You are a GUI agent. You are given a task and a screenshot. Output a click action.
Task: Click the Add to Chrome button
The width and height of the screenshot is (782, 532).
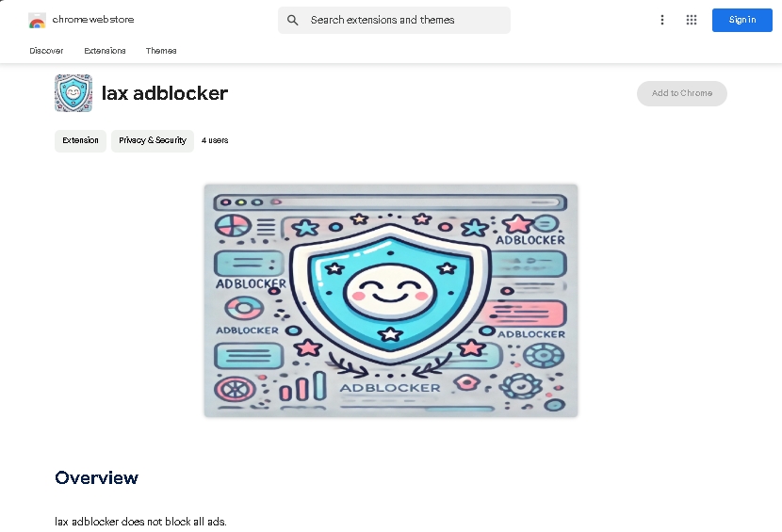tap(682, 93)
